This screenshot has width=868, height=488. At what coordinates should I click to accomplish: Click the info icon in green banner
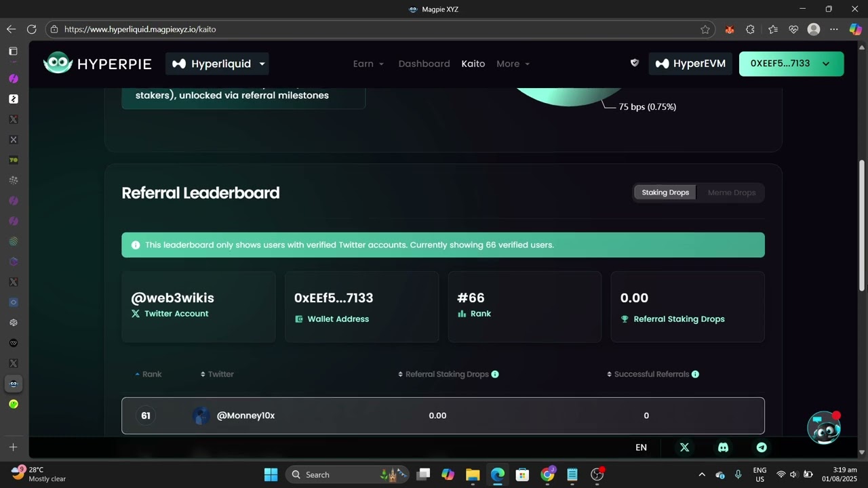click(136, 245)
